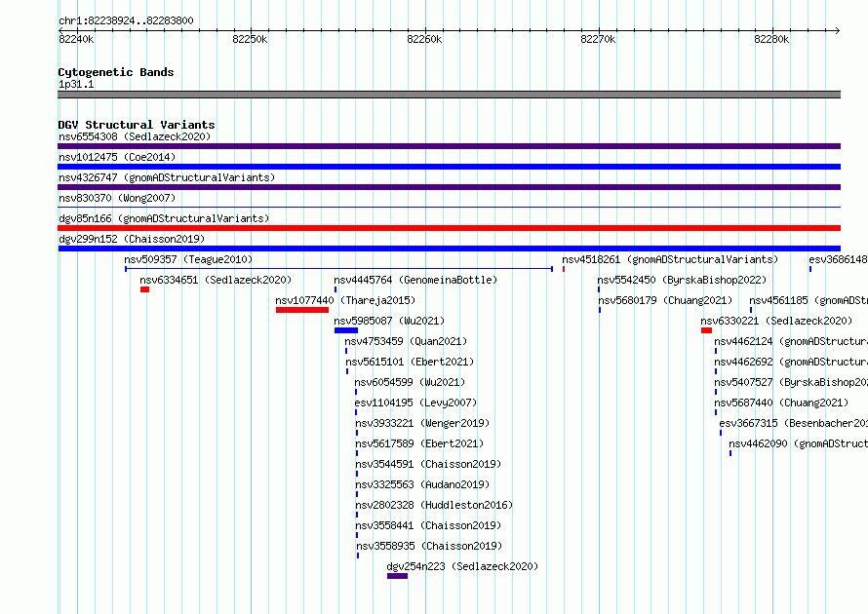The height and width of the screenshot is (614, 868).
Task: Open variant nsv5615101 (Ebert2021) label
Action: coord(410,362)
